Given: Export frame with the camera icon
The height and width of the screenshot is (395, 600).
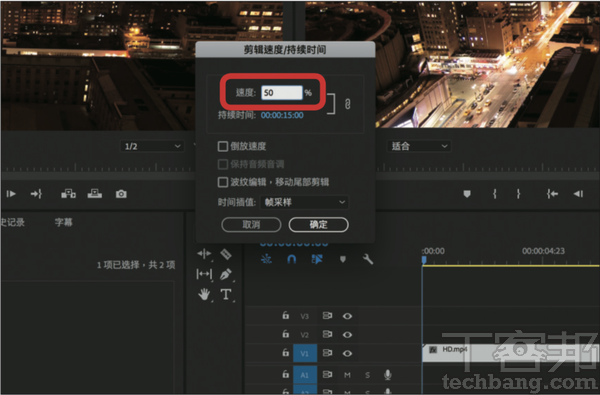Looking at the screenshot, I should (x=121, y=194).
